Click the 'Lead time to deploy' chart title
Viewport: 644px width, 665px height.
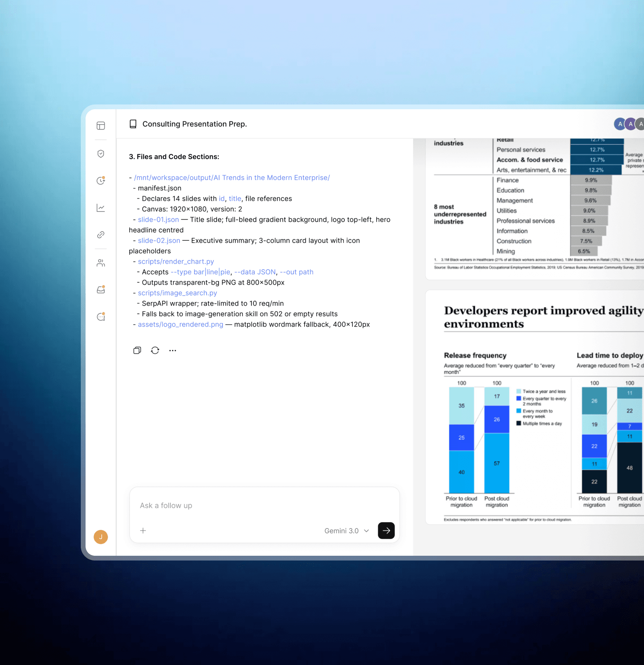coord(610,355)
